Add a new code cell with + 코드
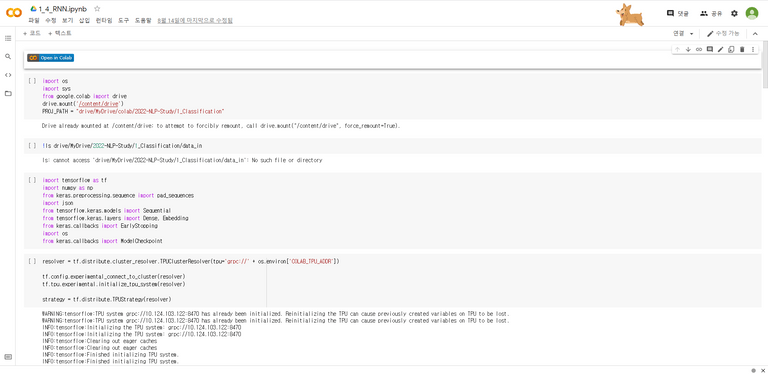 tap(32, 33)
